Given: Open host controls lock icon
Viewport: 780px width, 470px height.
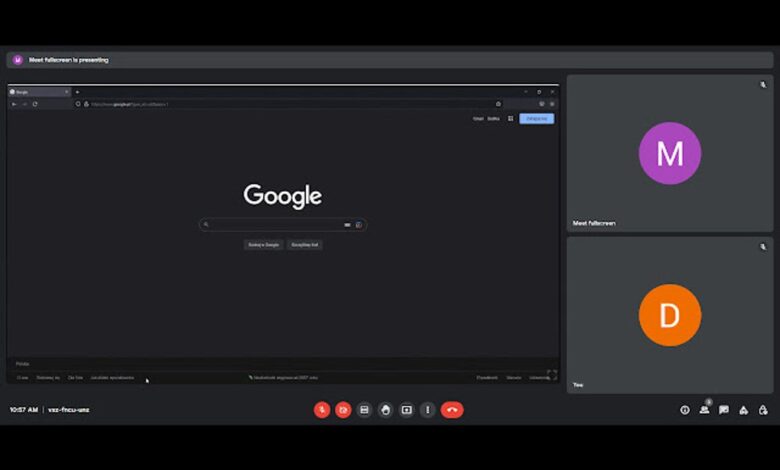Looking at the screenshot, I should tap(762, 409).
